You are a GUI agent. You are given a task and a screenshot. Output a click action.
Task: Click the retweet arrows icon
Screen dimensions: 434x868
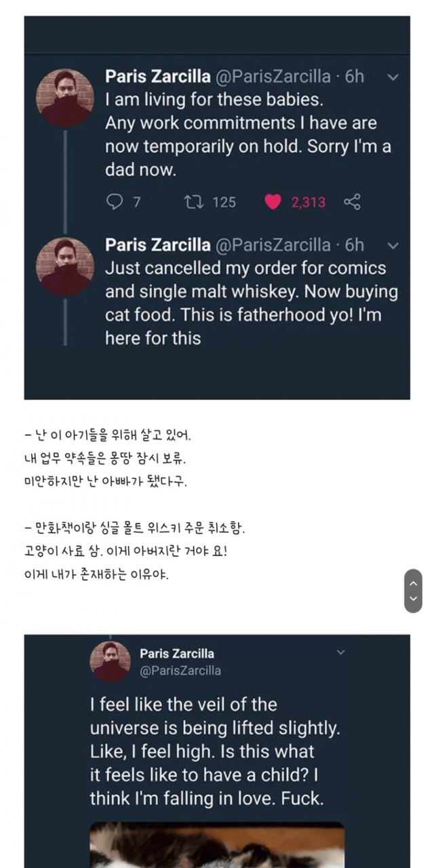[193, 202]
